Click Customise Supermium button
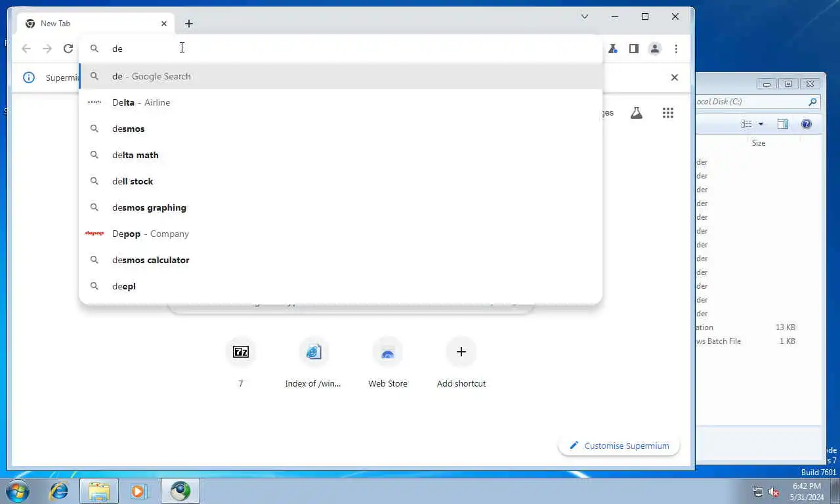The height and width of the screenshot is (504, 840). click(x=619, y=446)
